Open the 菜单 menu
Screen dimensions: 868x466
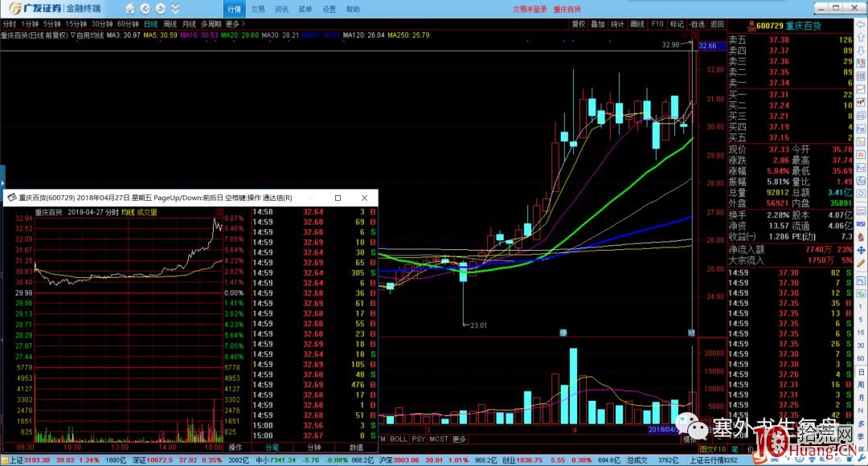click(x=305, y=9)
